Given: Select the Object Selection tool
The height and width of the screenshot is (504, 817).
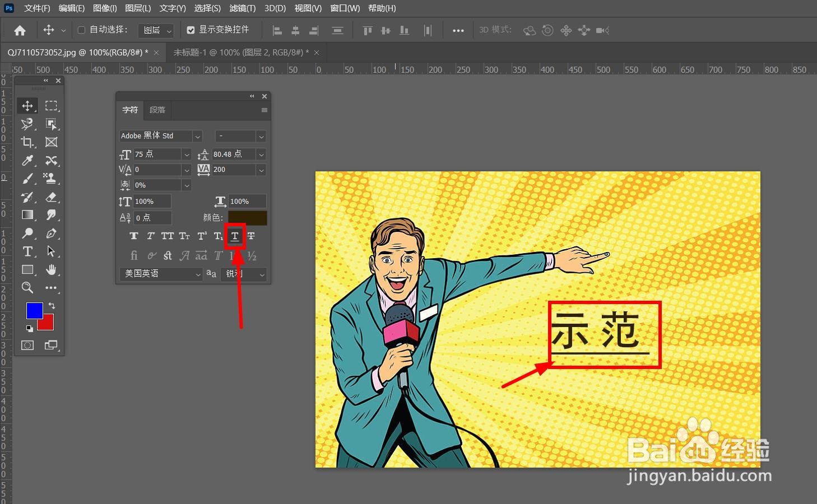Looking at the screenshot, I should click(x=51, y=124).
